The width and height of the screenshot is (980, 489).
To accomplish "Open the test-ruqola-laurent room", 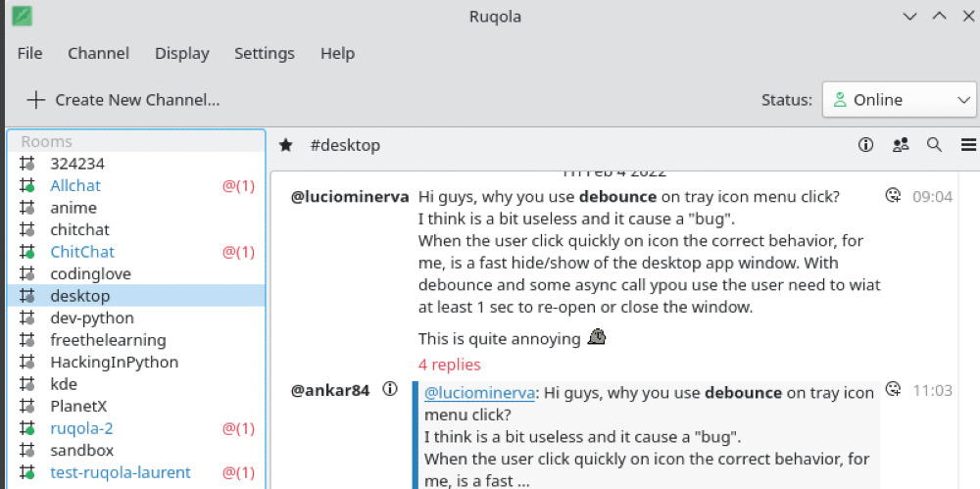I will pos(136,472).
